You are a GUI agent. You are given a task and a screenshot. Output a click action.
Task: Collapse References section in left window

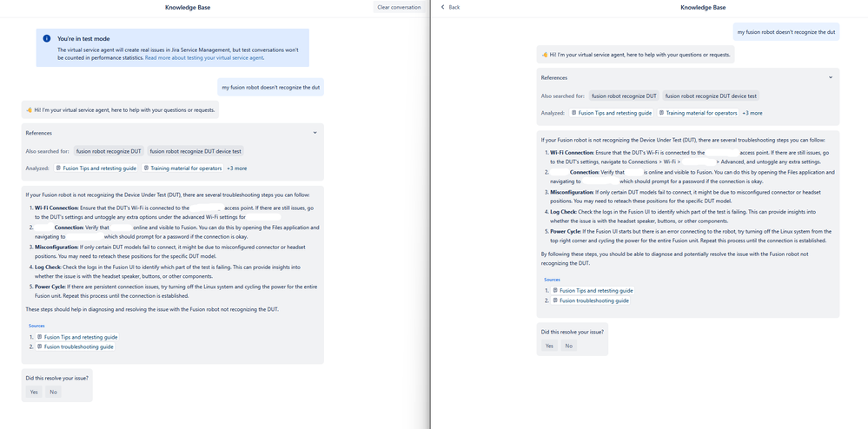pos(315,133)
